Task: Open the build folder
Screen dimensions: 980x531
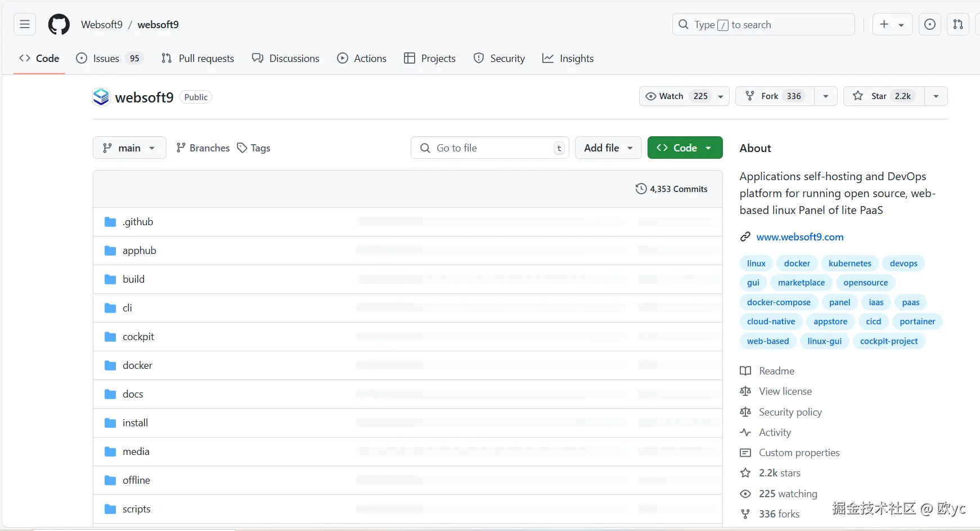Action: (133, 279)
